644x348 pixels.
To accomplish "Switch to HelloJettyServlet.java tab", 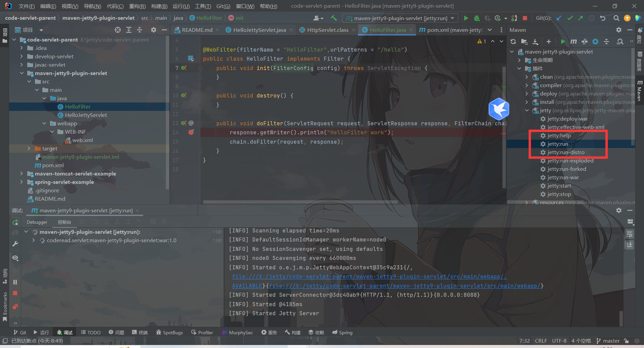I will (x=259, y=30).
